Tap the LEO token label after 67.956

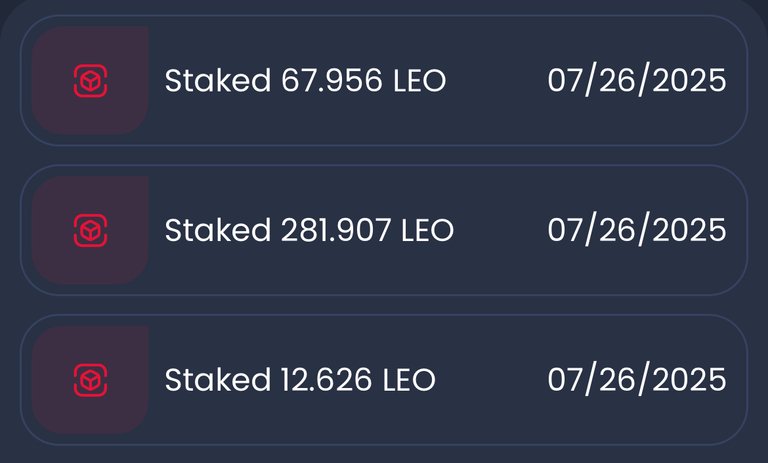[420, 81]
